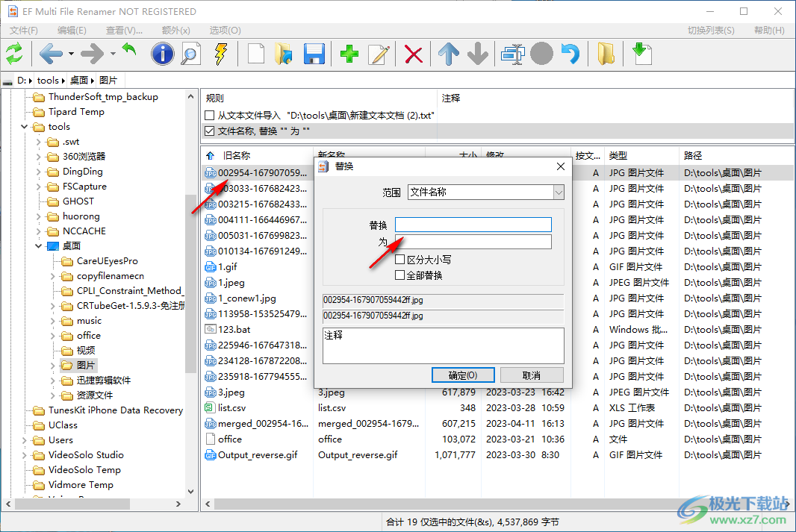Add a rule with green plus icon
This screenshot has width=796, height=532.
[x=349, y=54]
